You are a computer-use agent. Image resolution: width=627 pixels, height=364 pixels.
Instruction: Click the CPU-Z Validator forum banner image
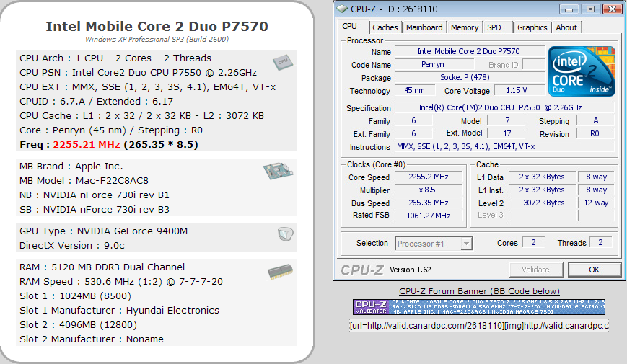click(x=479, y=307)
